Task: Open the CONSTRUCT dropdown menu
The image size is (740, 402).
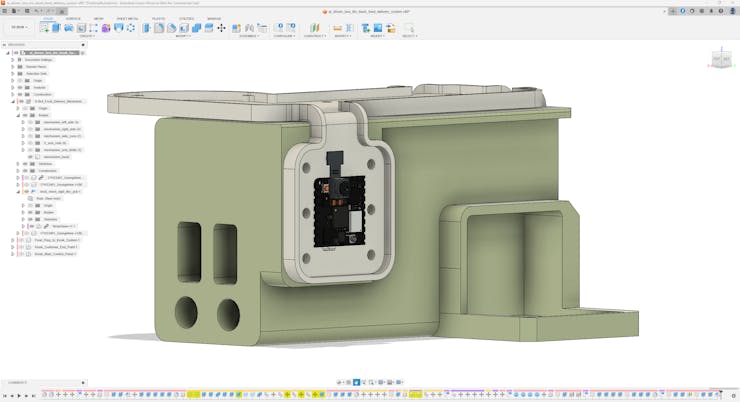Action: pyautogui.click(x=314, y=36)
